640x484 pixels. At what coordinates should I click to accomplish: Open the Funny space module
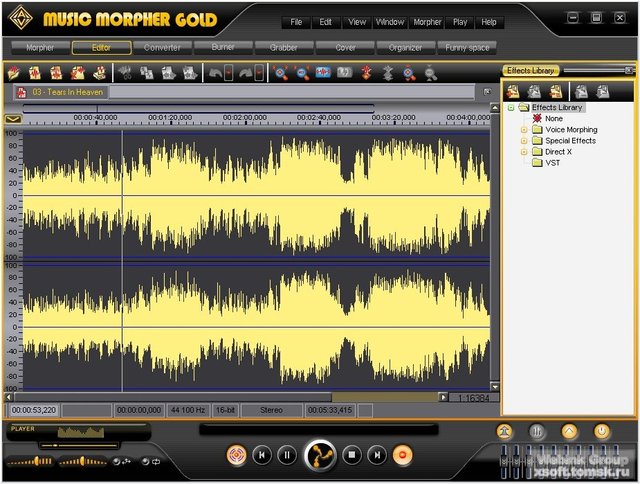[x=467, y=48]
